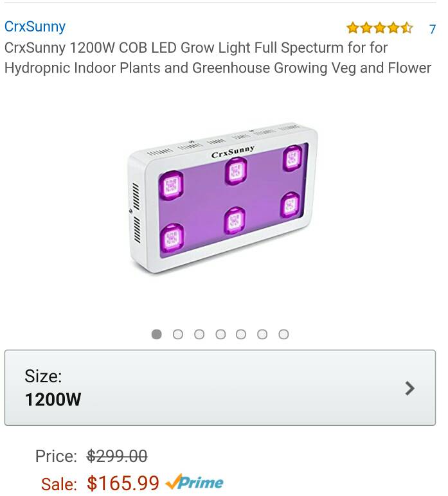Select the third image carousel dot
The image size is (448, 496).
pos(199,334)
